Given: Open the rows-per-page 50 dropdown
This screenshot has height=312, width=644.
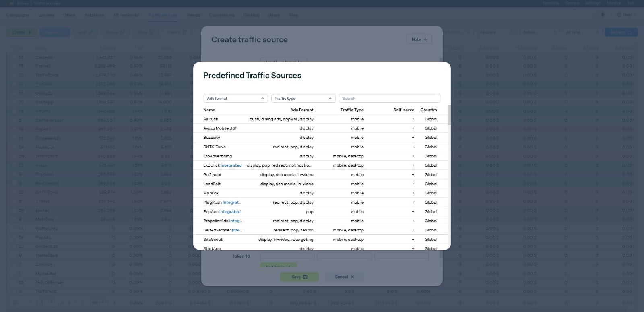Looking at the screenshot, I should [x=99, y=302].
